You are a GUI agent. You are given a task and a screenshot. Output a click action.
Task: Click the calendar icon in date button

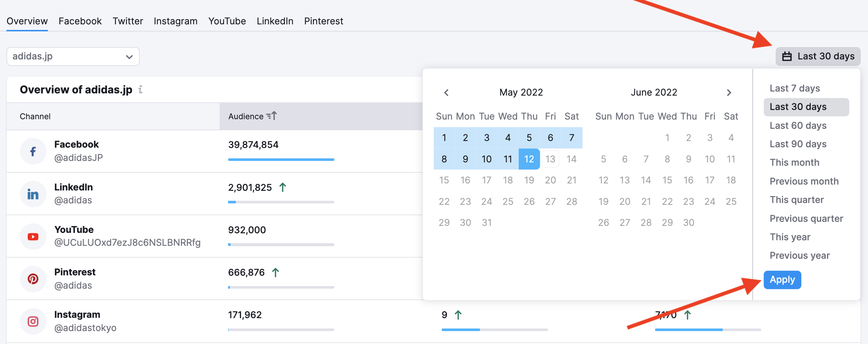787,56
